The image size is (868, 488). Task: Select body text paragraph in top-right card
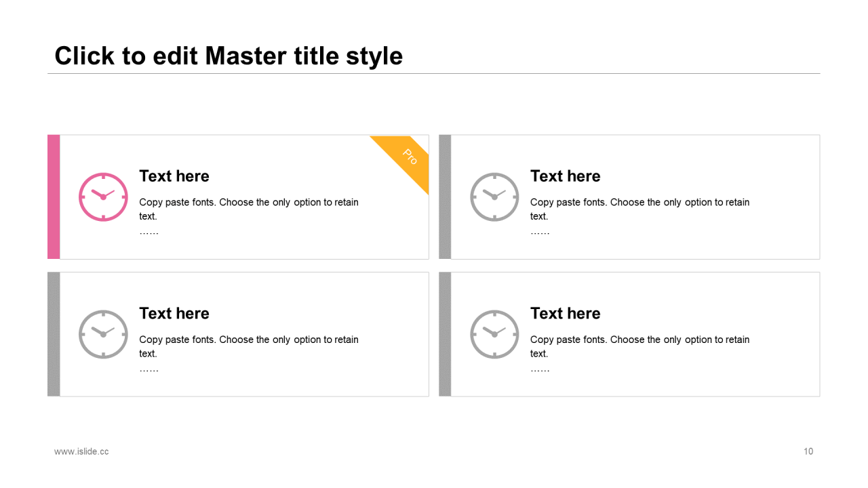pos(640,216)
